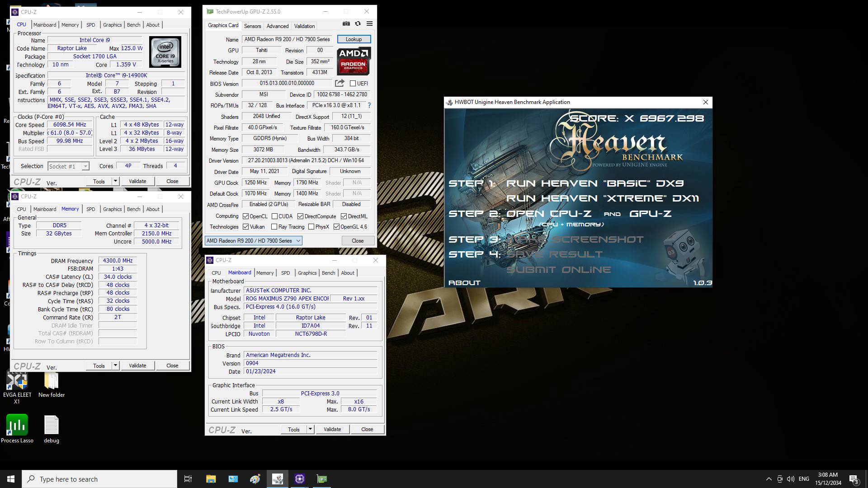Click the HWBOT Heaven taskbar icon

tap(278, 479)
